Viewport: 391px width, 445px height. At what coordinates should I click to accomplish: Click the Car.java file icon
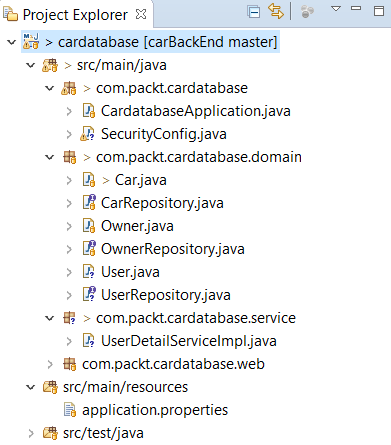pyautogui.click(x=89, y=180)
